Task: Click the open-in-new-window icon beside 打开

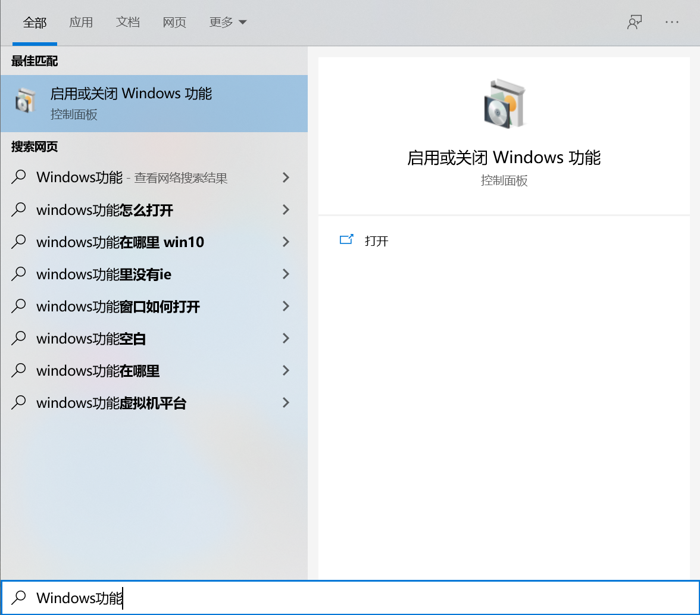Action: 346,240
